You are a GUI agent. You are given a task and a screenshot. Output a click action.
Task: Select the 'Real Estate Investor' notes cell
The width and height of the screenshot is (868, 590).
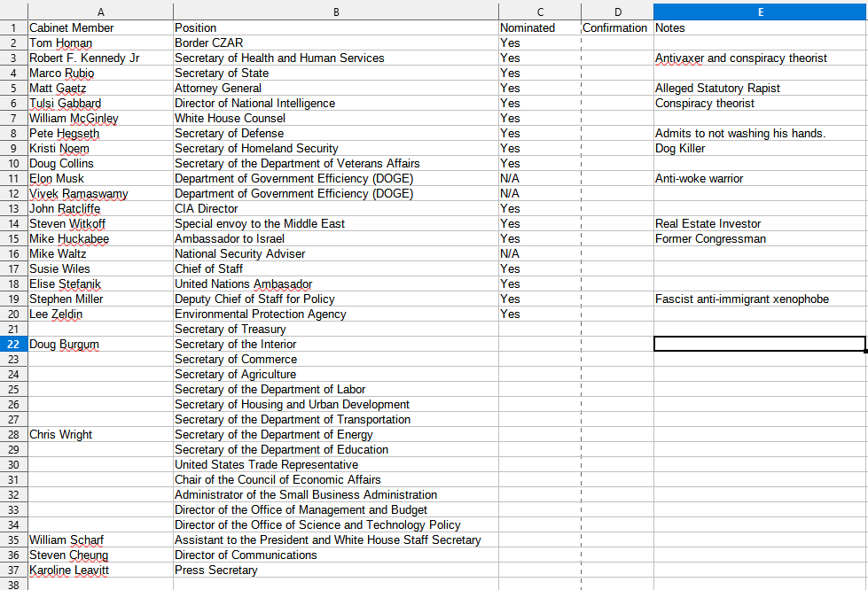(x=761, y=223)
